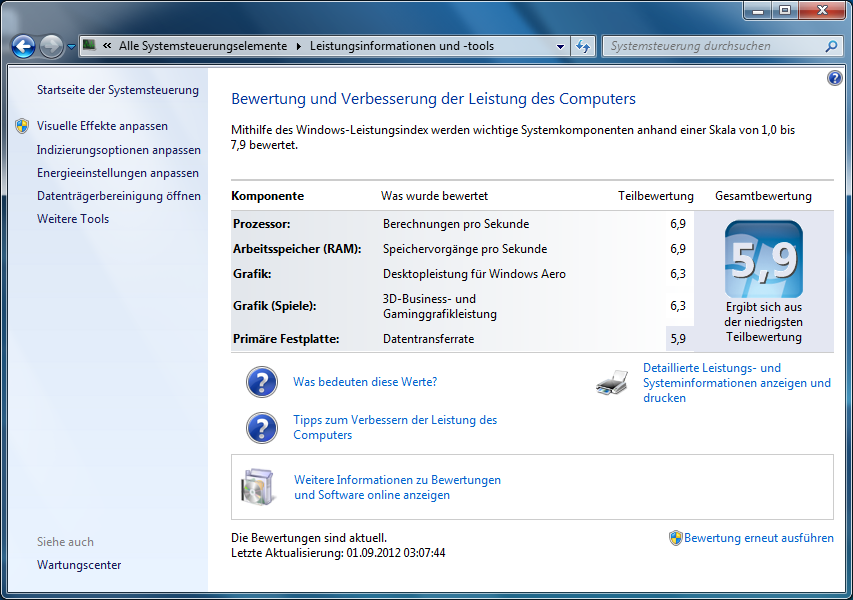Select the 'Prozessor:' row label
853x600 pixels.
[262, 224]
